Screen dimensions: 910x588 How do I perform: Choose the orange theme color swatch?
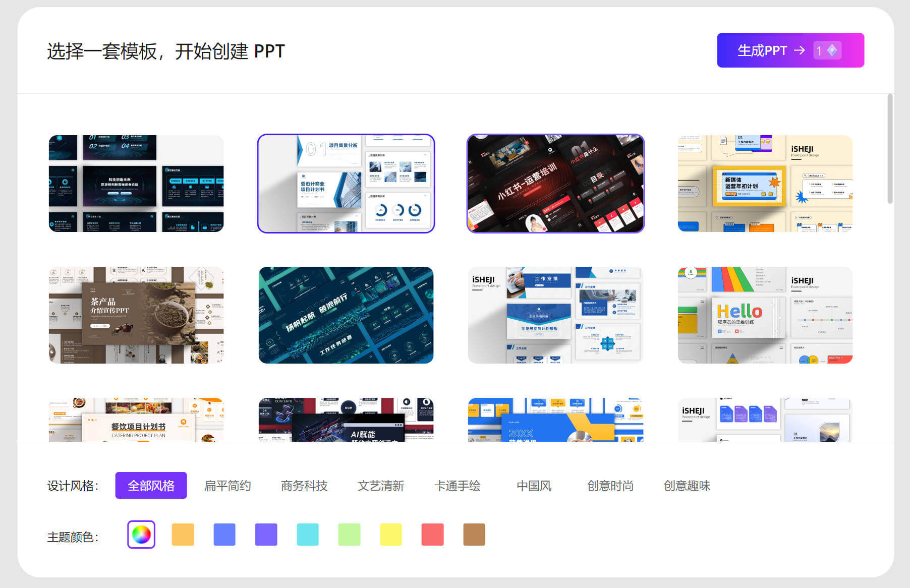click(x=183, y=535)
